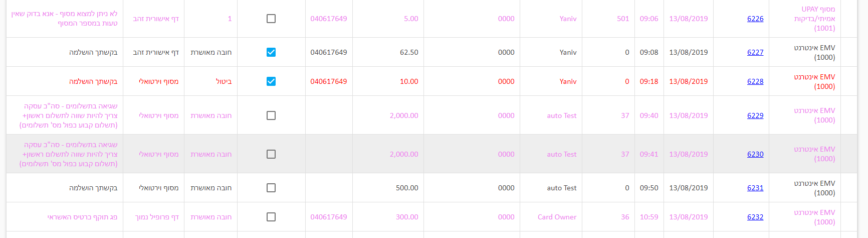Open transaction link 6230
This screenshot has width=868, height=238.
point(755,154)
